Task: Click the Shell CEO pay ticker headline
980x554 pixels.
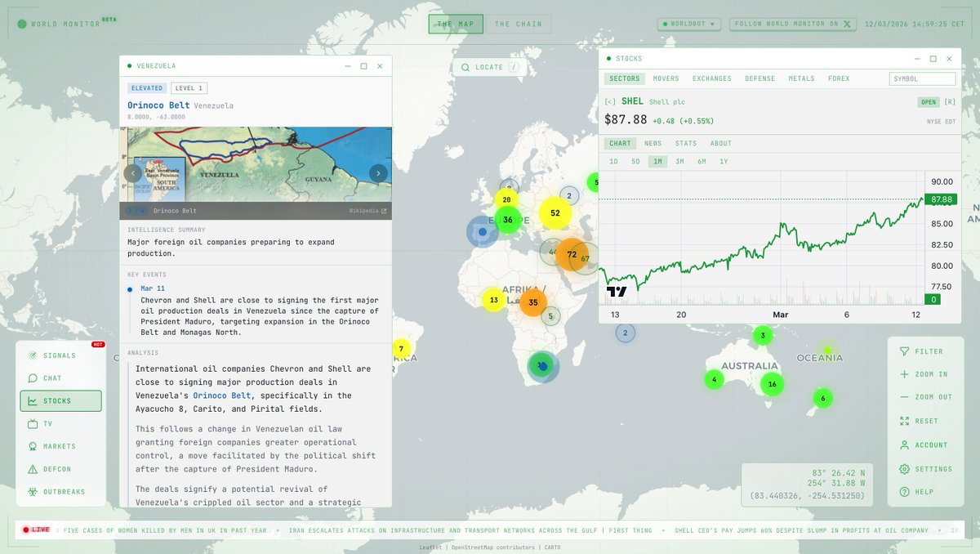Action: click(801, 530)
